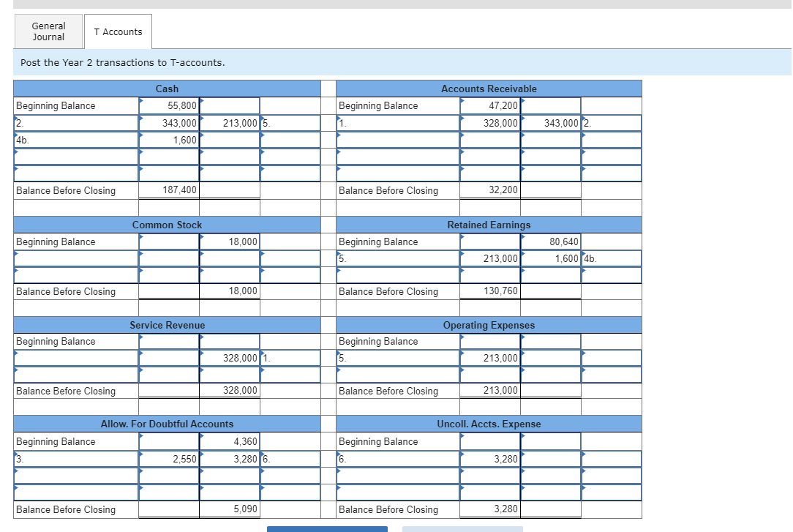Image resolution: width=793 pixels, height=532 pixels.
Task: Click a blank credit cell in Accounts Receivable
Action: pos(551,140)
